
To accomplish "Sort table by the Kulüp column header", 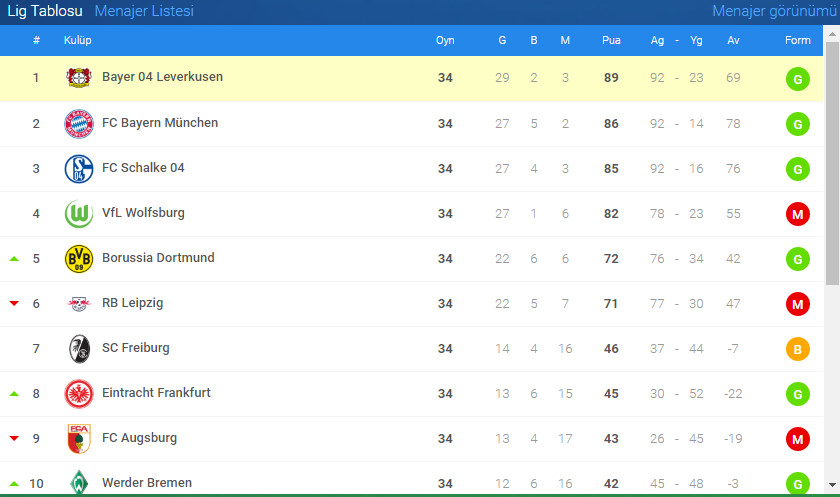I will [78, 41].
